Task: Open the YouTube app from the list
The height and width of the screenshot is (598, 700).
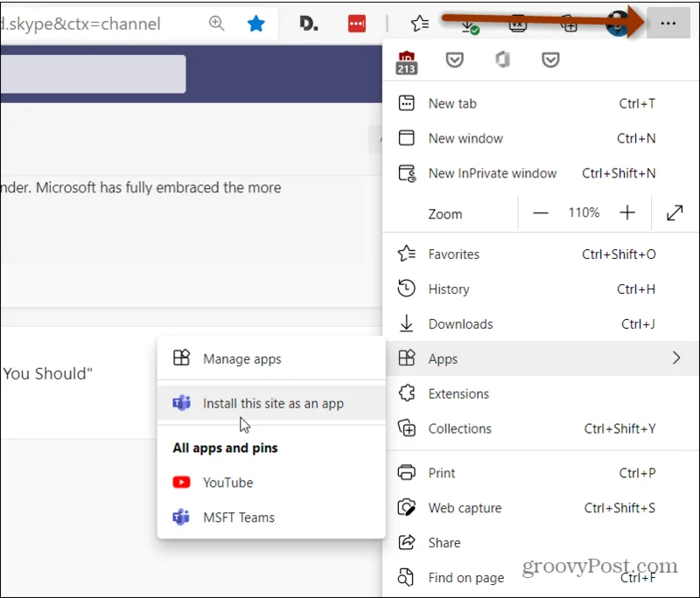Action: tap(271, 483)
